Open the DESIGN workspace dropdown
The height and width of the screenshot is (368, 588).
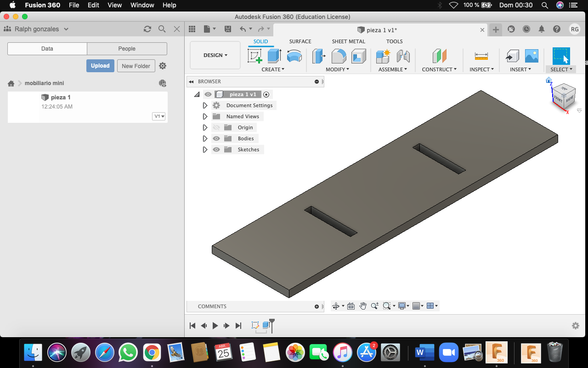click(x=215, y=55)
